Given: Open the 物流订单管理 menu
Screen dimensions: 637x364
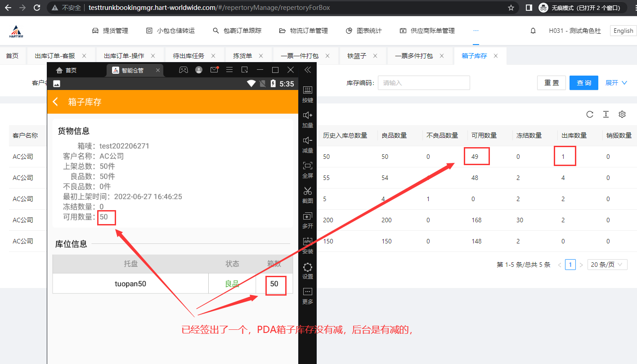Looking at the screenshot, I should coord(304,31).
